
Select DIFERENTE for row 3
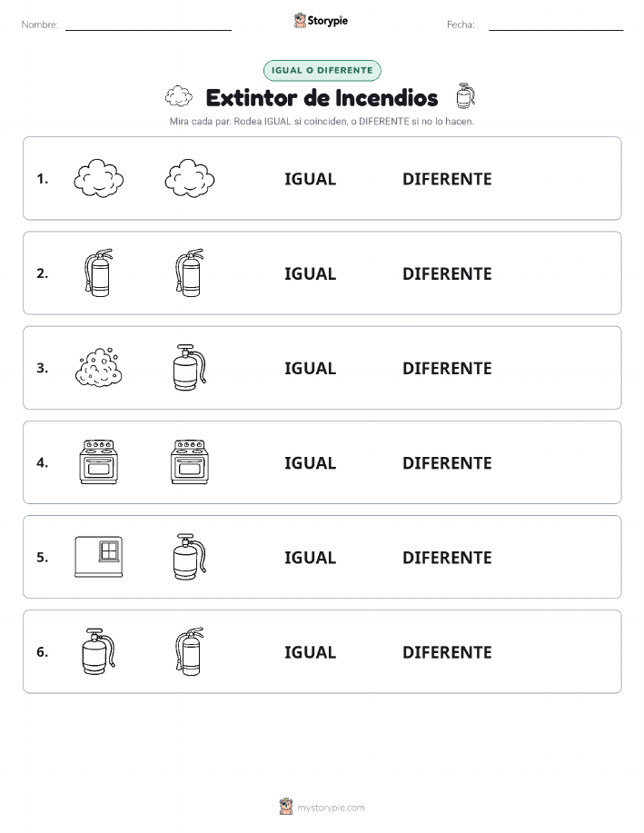coord(447,368)
